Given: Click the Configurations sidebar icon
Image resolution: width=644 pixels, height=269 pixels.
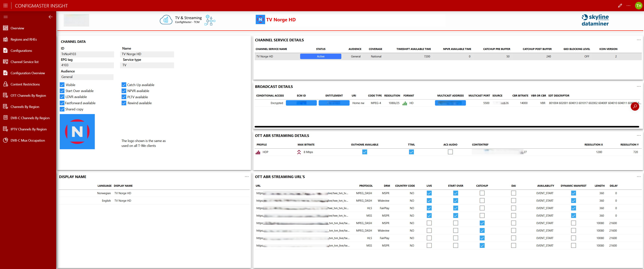Looking at the screenshot, I should click(x=5, y=51).
